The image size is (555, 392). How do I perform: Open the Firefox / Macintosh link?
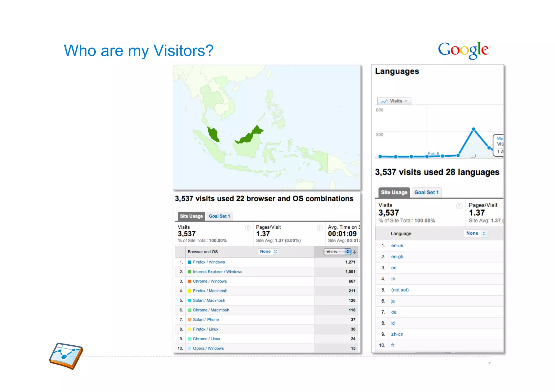coord(210,291)
